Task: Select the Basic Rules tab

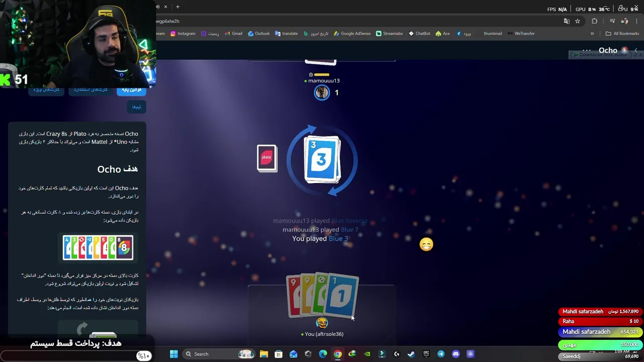Action: pos(131,89)
